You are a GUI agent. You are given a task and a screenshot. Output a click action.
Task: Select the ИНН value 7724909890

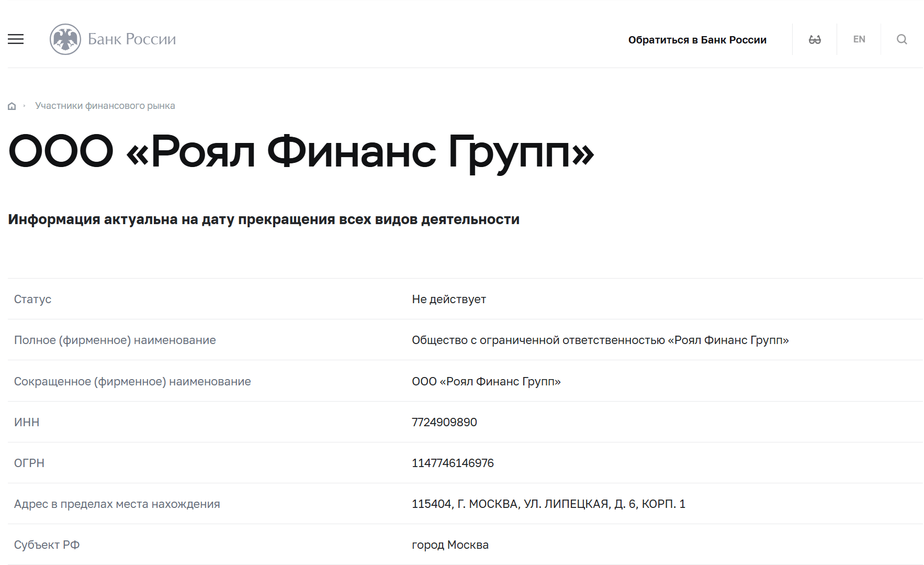click(x=444, y=422)
